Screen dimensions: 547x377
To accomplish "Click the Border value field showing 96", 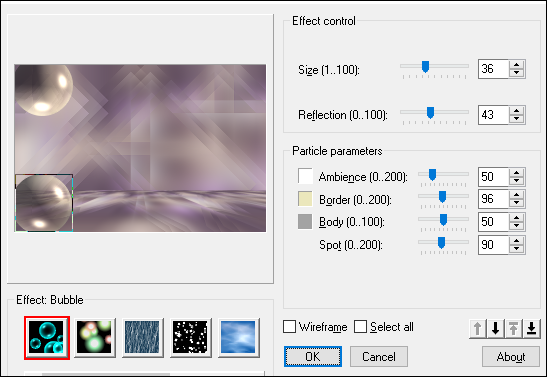I will [494, 199].
